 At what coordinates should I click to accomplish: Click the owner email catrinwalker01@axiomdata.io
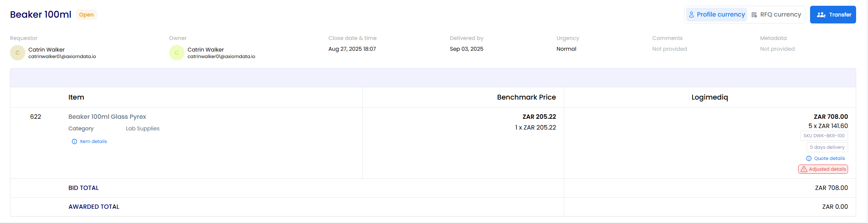[x=221, y=57]
